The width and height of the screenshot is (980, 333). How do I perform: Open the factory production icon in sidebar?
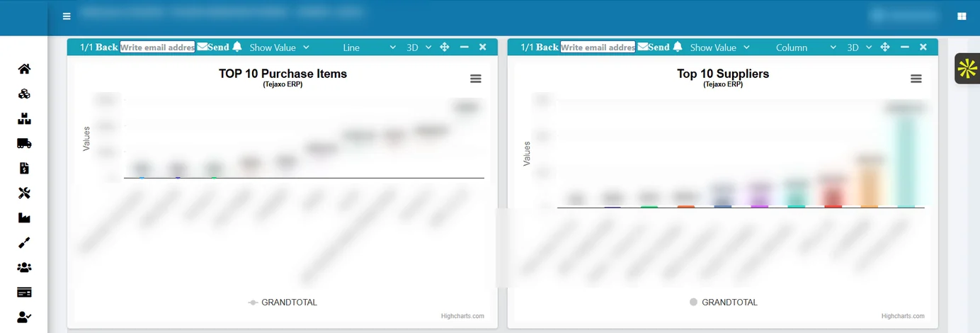coord(24,218)
